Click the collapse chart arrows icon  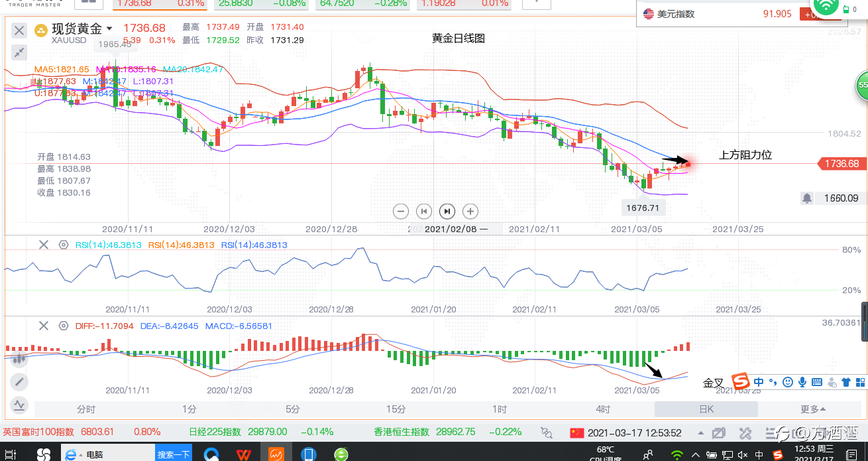point(19,52)
